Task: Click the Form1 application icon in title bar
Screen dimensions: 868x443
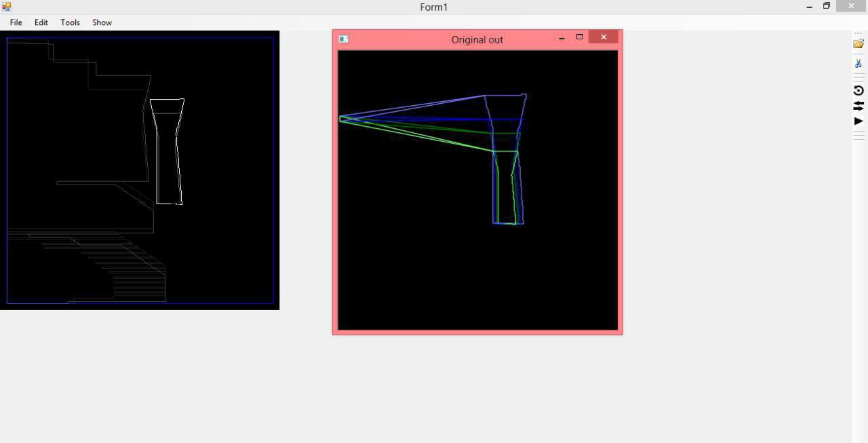Action: pos(6,7)
